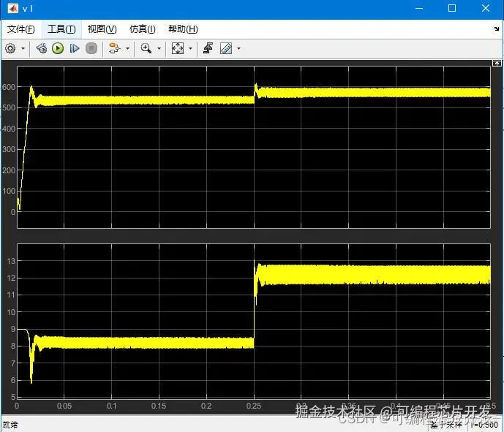Click the maximize axes icon above the plot
504x432 pixels.
pos(497,64)
